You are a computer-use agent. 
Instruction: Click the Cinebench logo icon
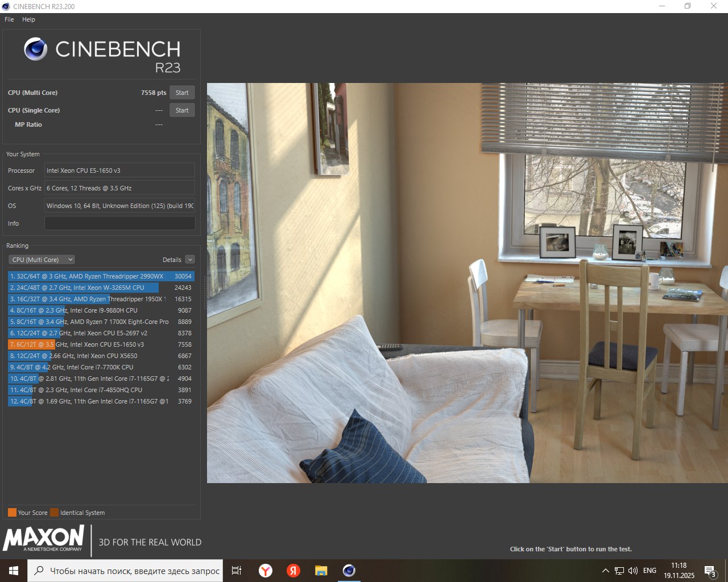(x=35, y=49)
